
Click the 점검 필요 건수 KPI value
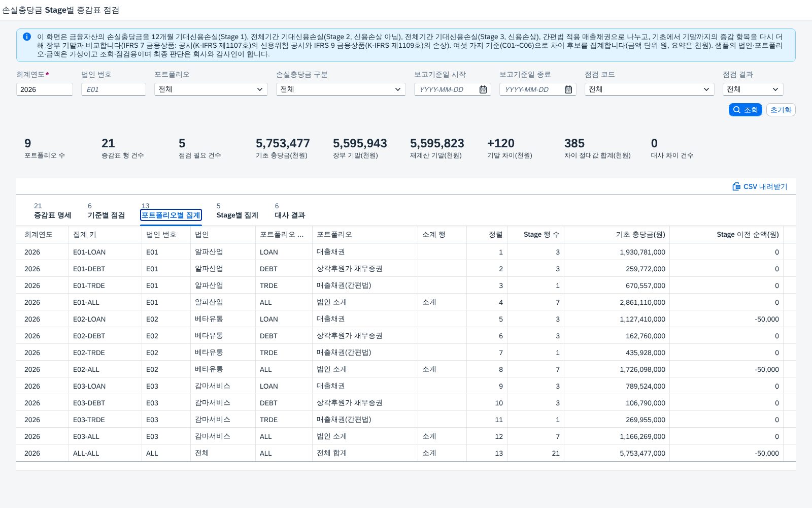point(182,143)
